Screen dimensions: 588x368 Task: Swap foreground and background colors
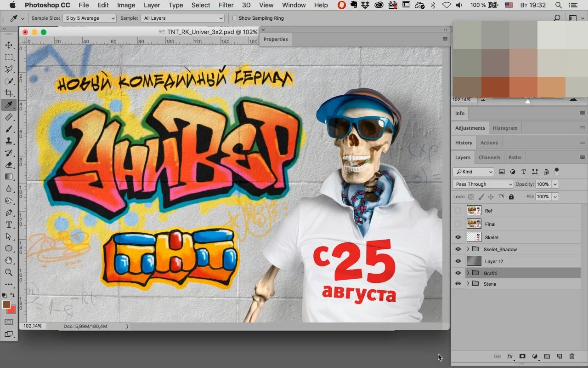click(x=13, y=295)
